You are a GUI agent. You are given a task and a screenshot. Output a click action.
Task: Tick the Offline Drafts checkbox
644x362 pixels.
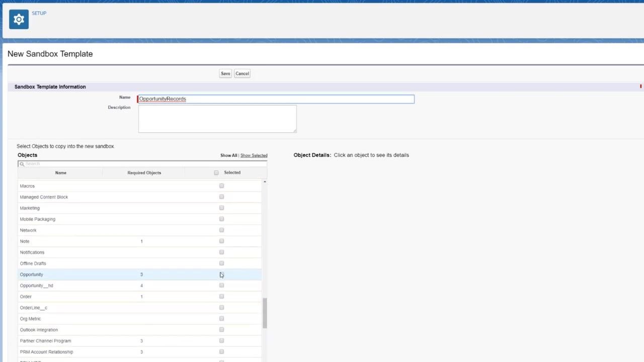[x=221, y=263]
